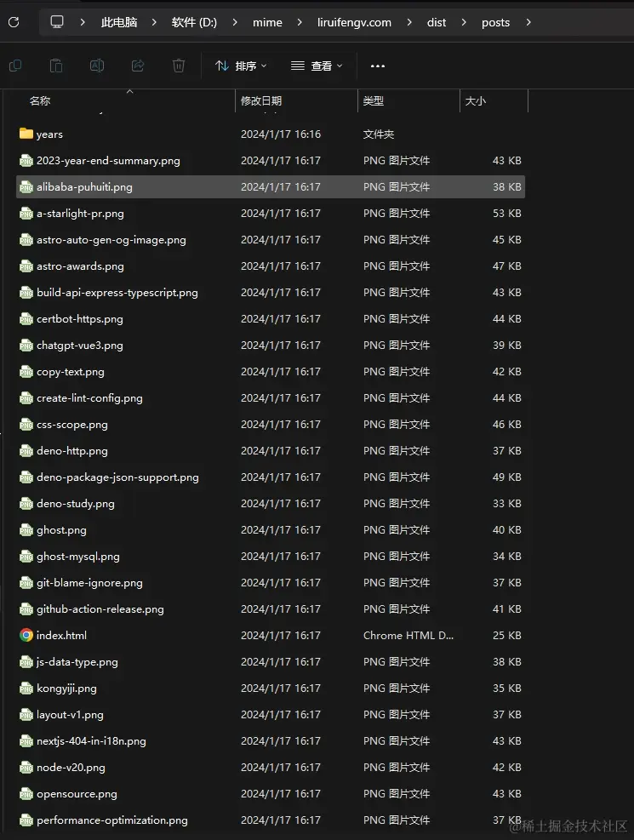Click PNG icon of alibaba-puhuiti.png
Viewport: 634px width, 840px height.
pyautogui.click(x=26, y=187)
